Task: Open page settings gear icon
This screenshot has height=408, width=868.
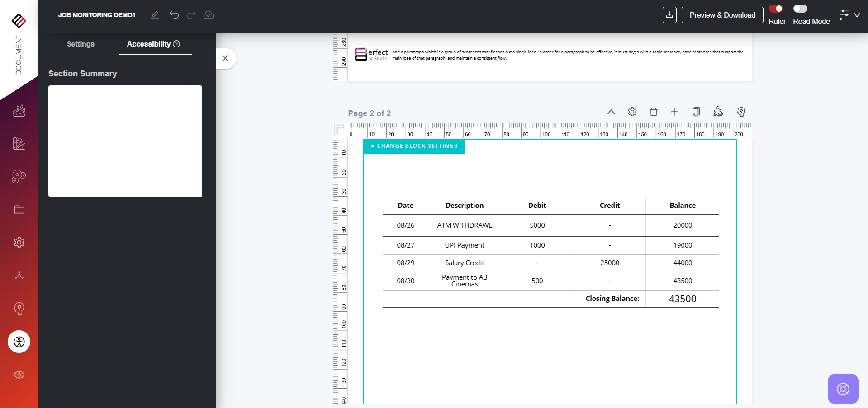Action: (632, 112)
